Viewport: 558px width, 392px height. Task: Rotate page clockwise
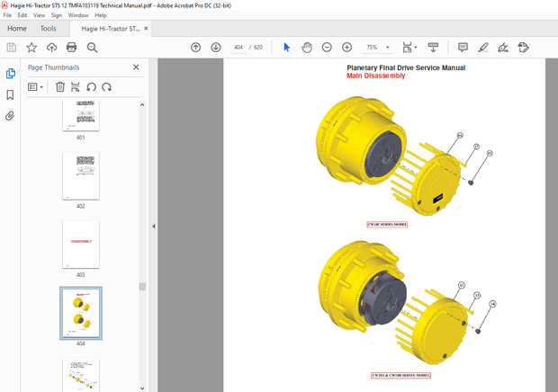(x=107, y=87)
